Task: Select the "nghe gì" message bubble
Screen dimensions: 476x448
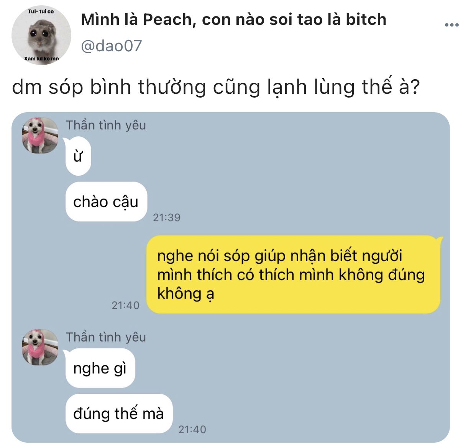Action: click(x=100, y=368)
